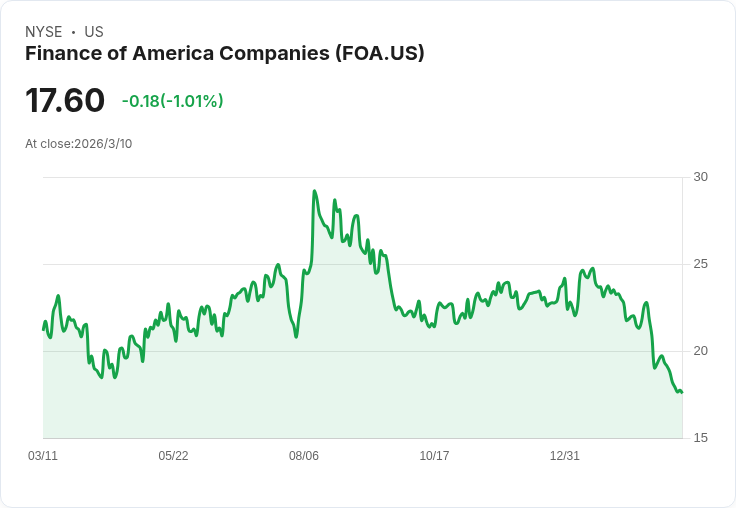This screenshot has width=736, height=508.
Task: Click the 30 value on the price axis
Action: 701,177
